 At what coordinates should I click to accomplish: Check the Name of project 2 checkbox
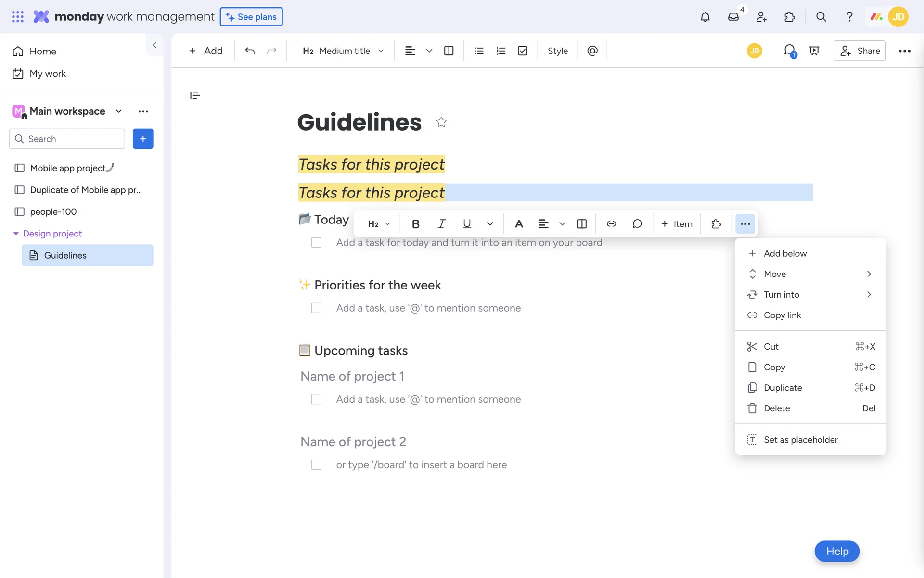tap(316, 465)
